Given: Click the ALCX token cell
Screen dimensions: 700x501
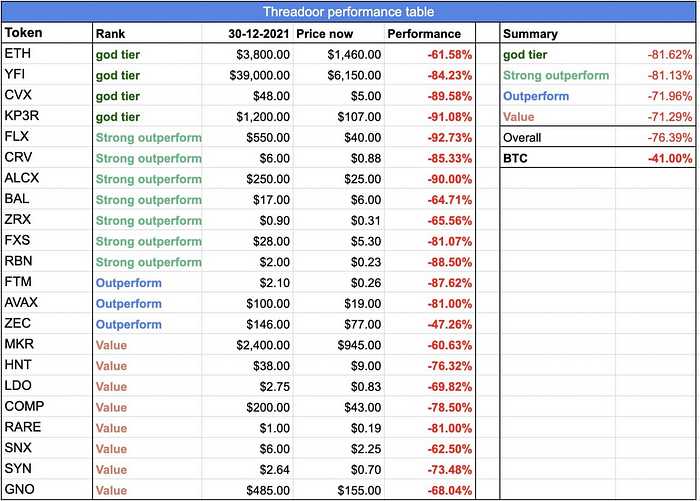Looking at the screenshot, I should point(47,179).
